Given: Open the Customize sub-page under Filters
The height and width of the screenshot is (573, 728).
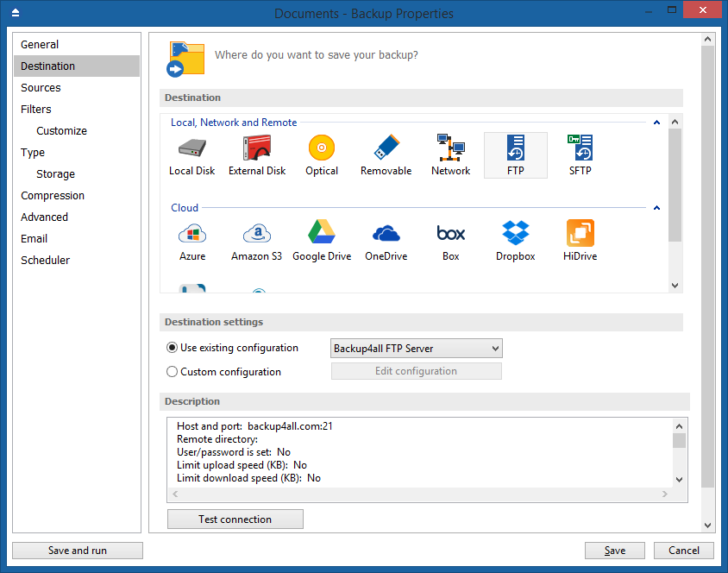Looking at the screenshot, I should click(x=77, y=131).
